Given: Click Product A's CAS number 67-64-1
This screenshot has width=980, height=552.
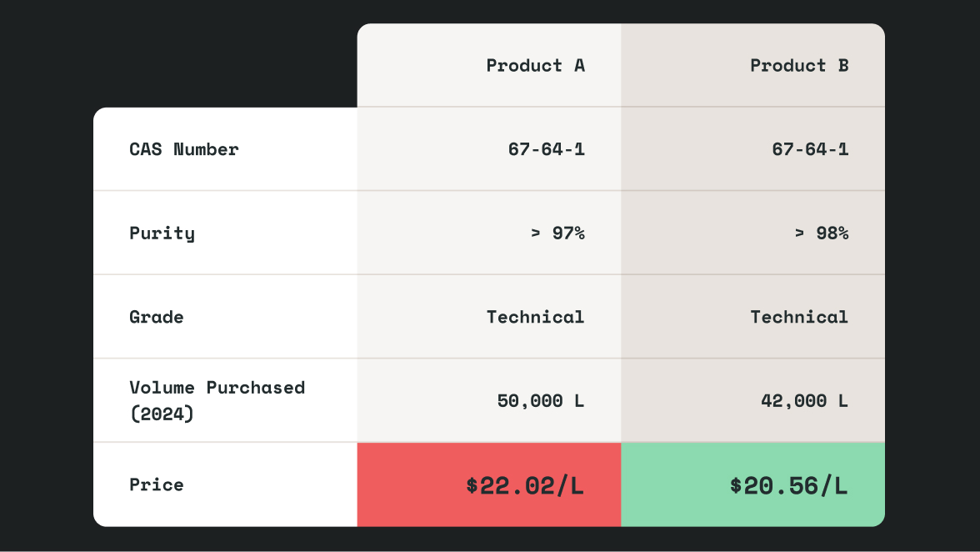Looking at the screenshot, I should click(x=546, y=149).
